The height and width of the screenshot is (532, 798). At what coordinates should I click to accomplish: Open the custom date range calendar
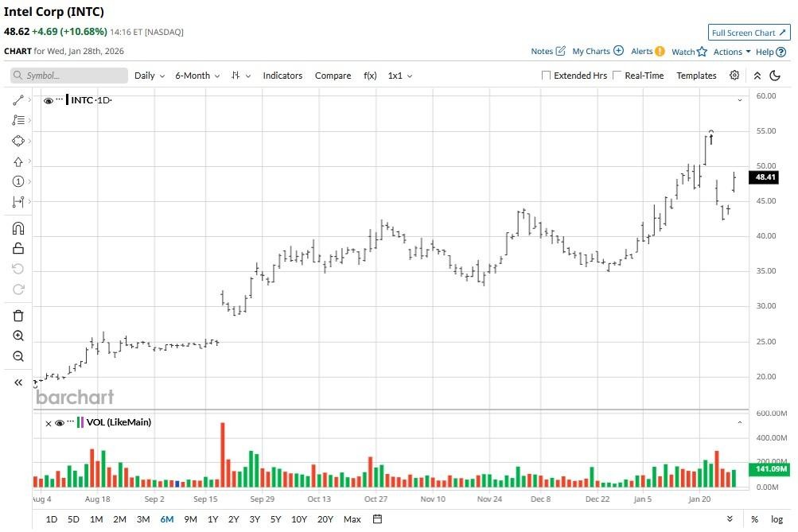378,519
